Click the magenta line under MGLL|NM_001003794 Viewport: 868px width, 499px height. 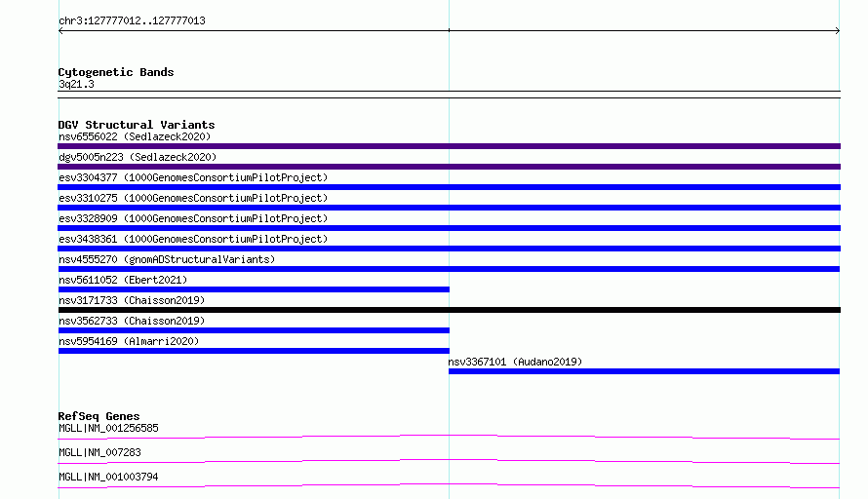[449, 485]
